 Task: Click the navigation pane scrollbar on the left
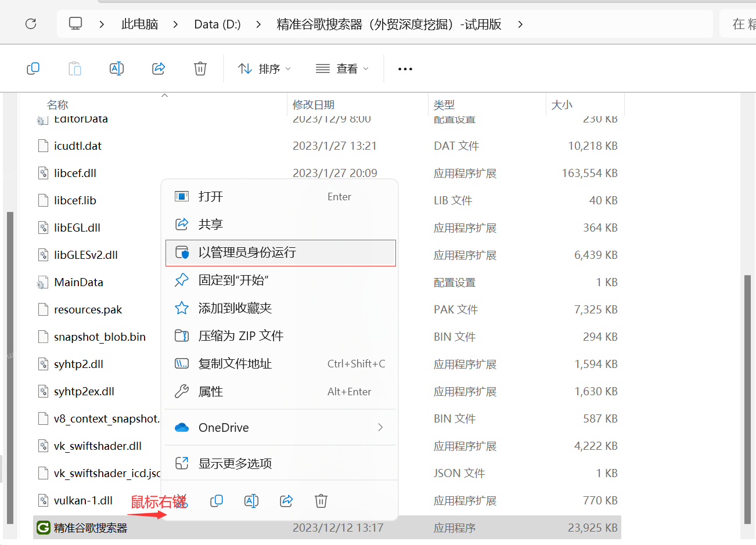point(10,368)
